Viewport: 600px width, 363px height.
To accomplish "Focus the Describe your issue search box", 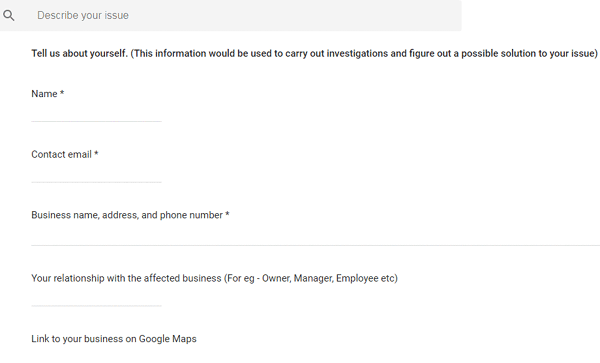I will 231,15.
